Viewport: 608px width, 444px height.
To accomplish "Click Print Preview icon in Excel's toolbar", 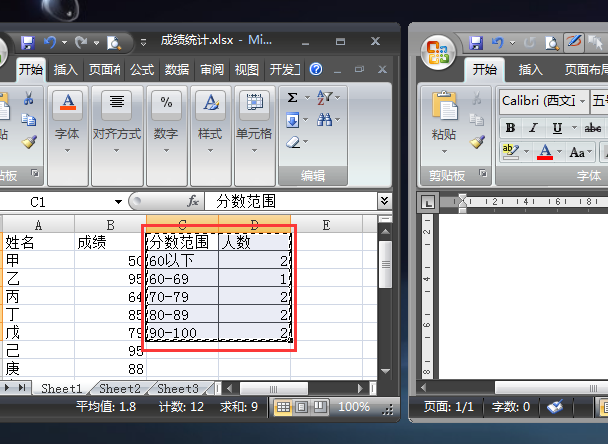I will pyautogui.click(x=114, y=42).
